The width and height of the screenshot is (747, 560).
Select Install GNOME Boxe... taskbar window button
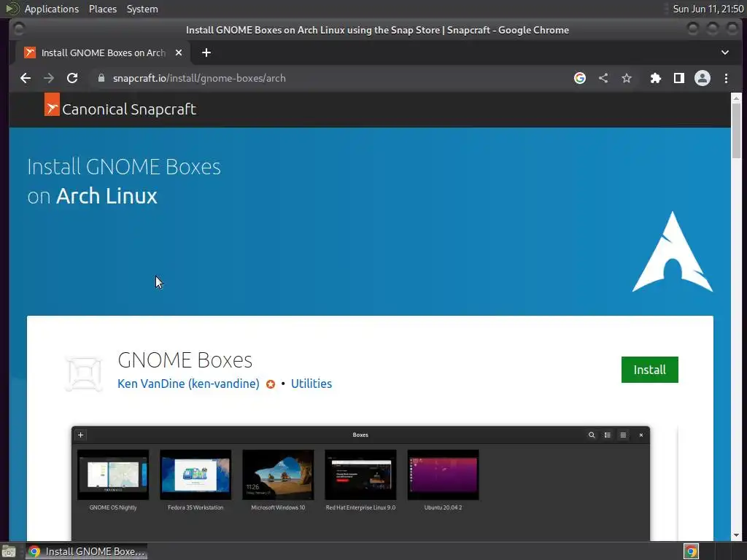(86, 551)
